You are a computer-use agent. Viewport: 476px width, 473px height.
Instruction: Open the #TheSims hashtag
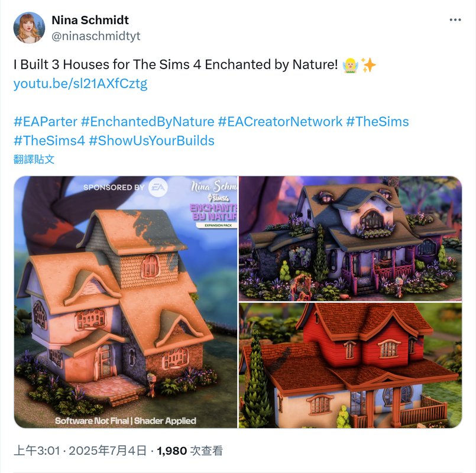(x=377, y=122)
